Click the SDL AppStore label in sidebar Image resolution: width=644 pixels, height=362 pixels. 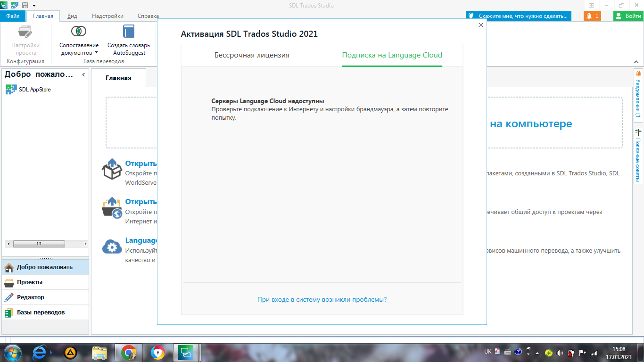click(34, 90)
